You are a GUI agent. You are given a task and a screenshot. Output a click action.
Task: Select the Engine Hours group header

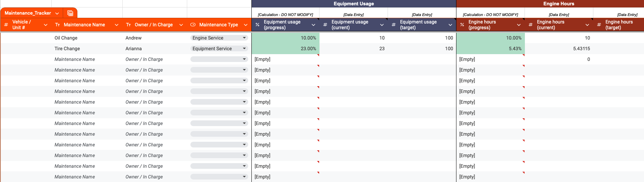(558, 4)
